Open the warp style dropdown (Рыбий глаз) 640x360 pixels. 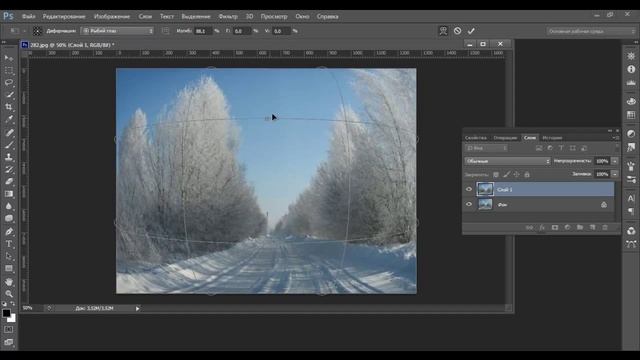[117, 31]
